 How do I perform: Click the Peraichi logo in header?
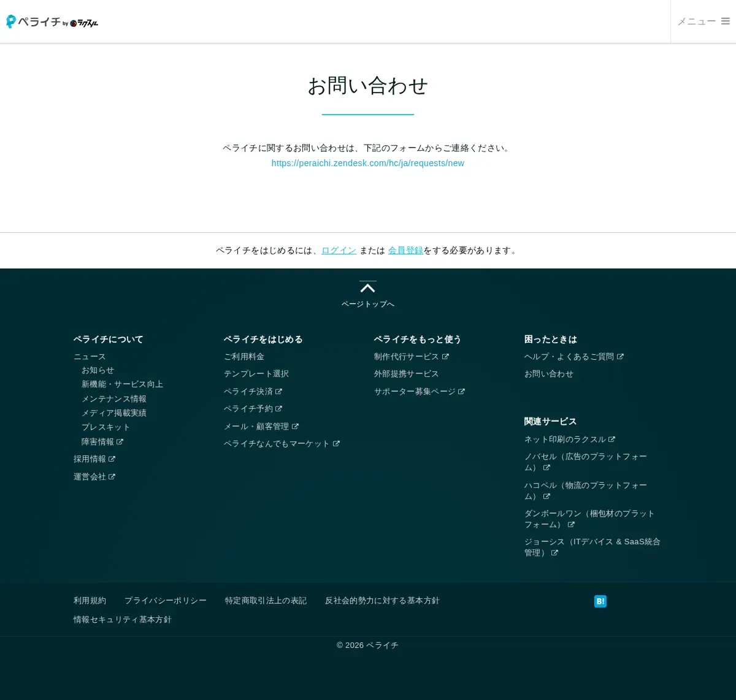[52, 22]
